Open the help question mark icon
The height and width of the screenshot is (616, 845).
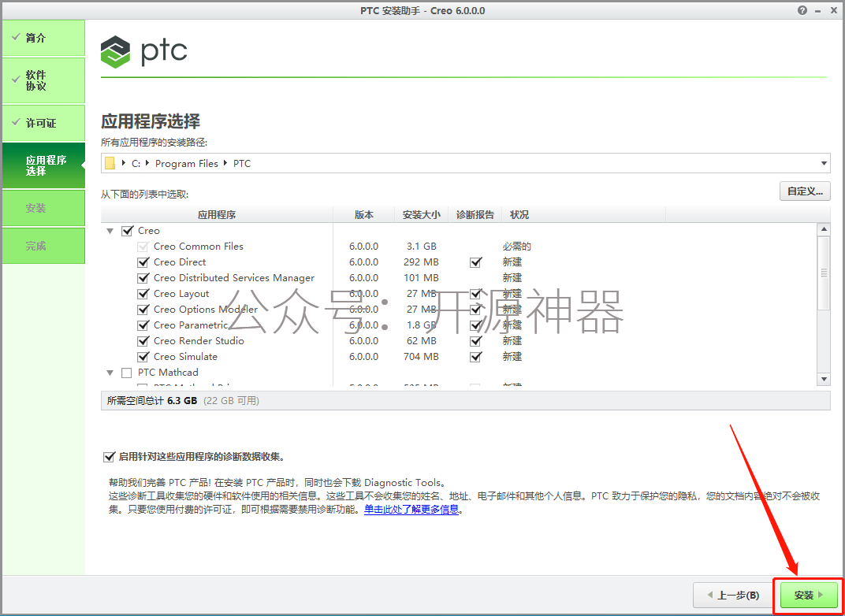803,10
